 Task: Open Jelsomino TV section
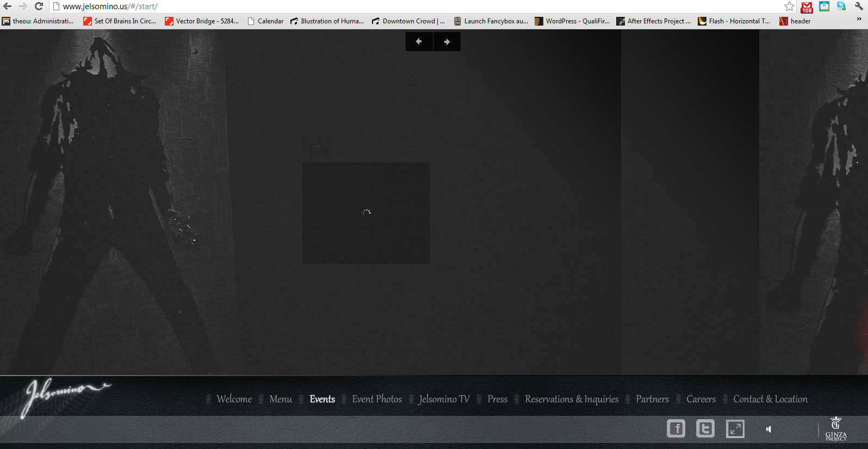coord(444,399)
